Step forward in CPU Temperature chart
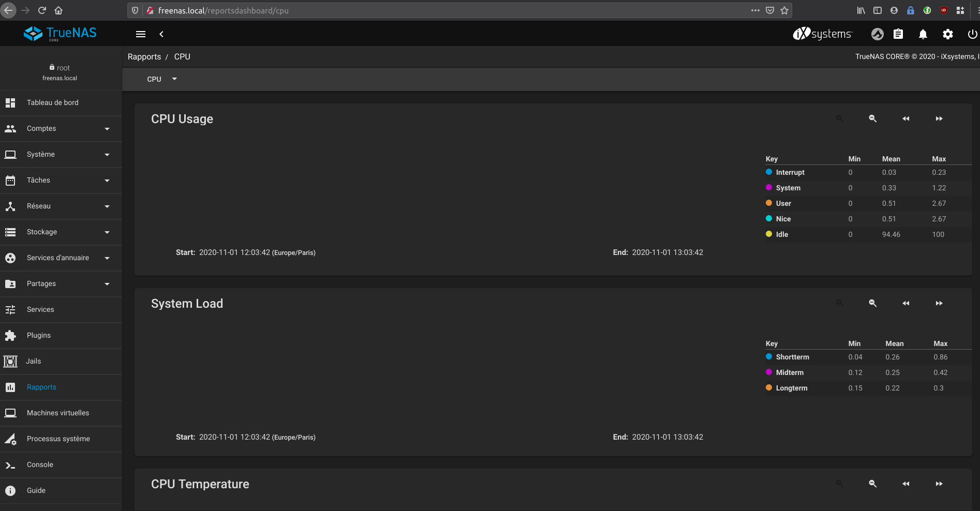980x511 pixels. (939, 484)
